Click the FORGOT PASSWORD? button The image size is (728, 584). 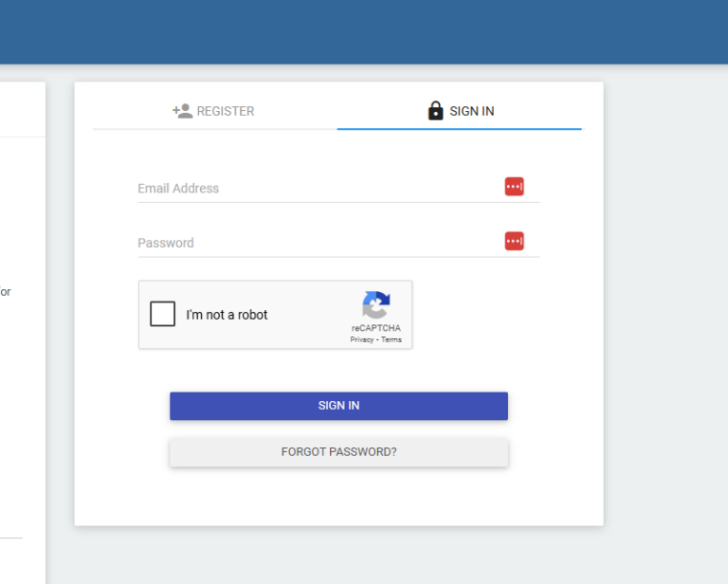point(338,452)
